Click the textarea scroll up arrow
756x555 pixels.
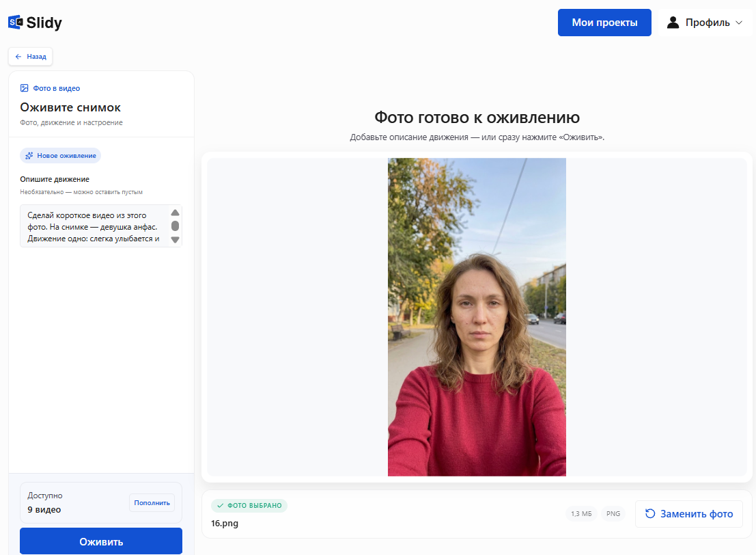point(175,213)
